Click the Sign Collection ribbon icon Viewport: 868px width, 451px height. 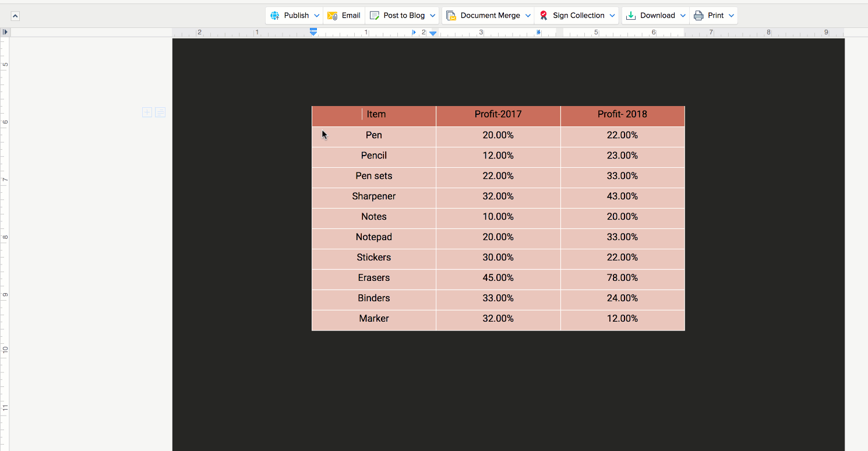[544, 16]
